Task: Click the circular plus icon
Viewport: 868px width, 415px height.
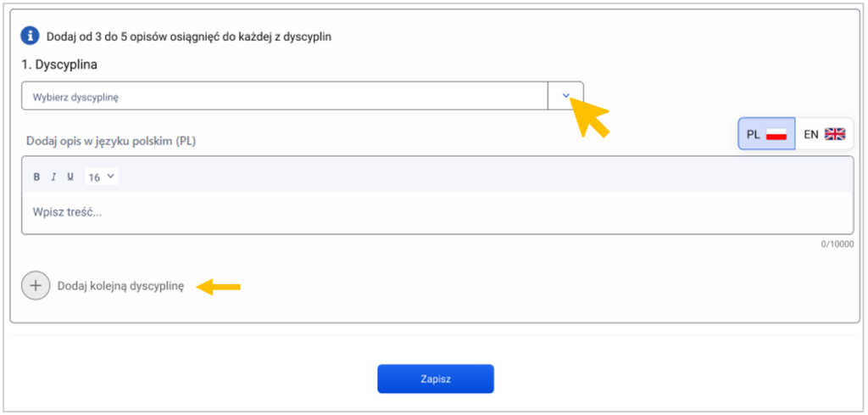Action: pos(36,286)
